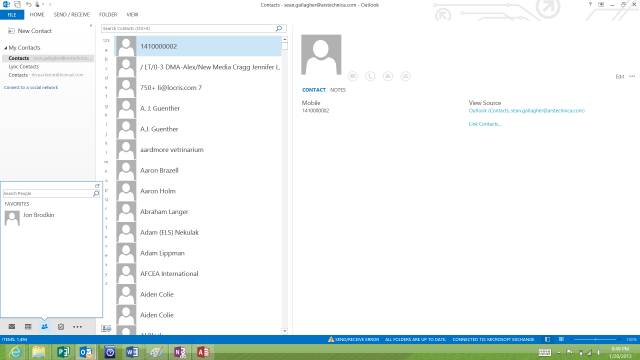The image size is (640, 360).
Task: Open the Send / Receive ribbon tab
Action: (71, 14)
